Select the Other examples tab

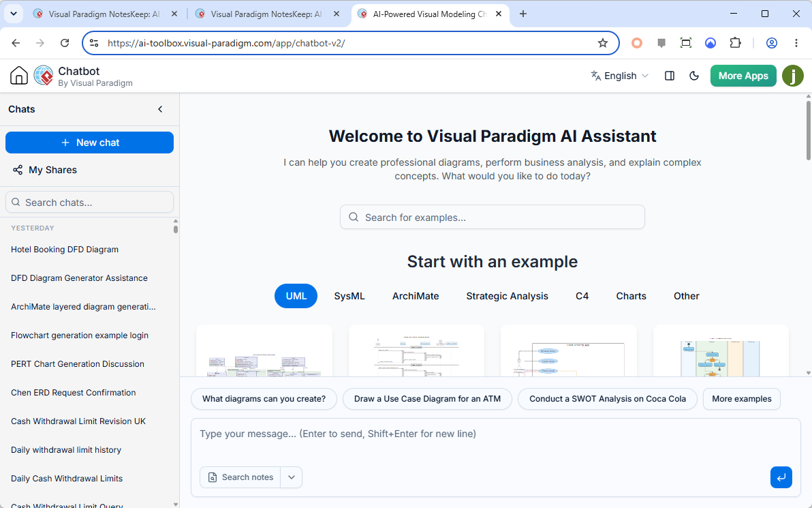pos(686,296)
